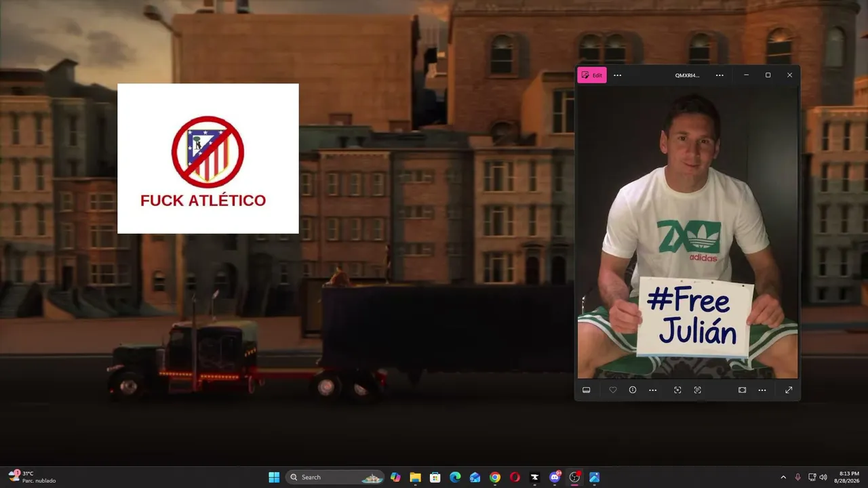Open Copilot from the taskbar
This screenshot has height=488, width=868.
coord(395,477)
